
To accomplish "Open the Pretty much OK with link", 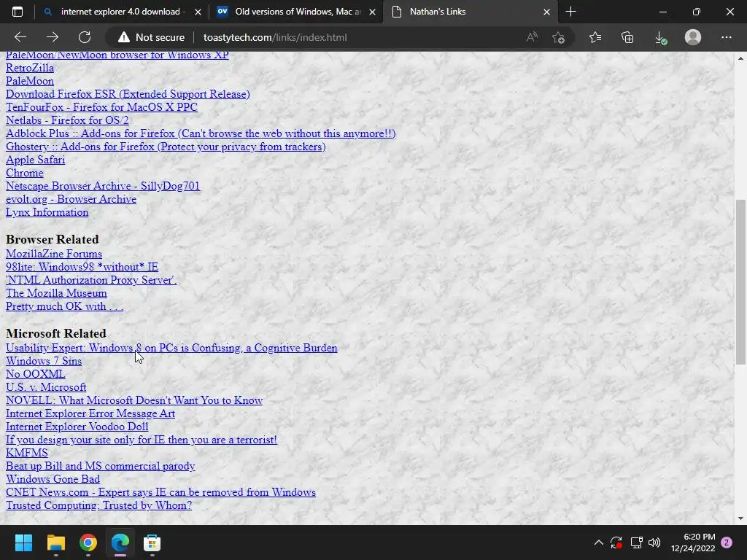I will pyautogui.click(x=64, y=307).
